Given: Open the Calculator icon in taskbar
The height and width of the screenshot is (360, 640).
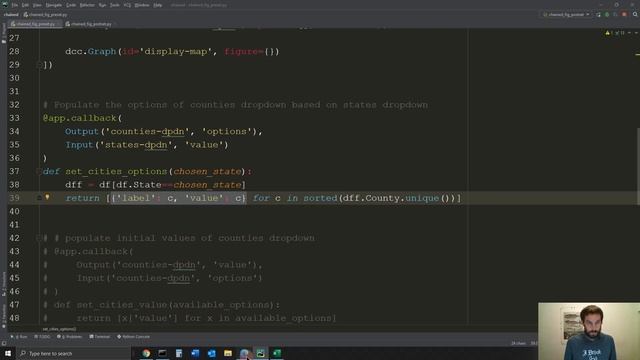Looking at the screenshot, I should [179, 353].
